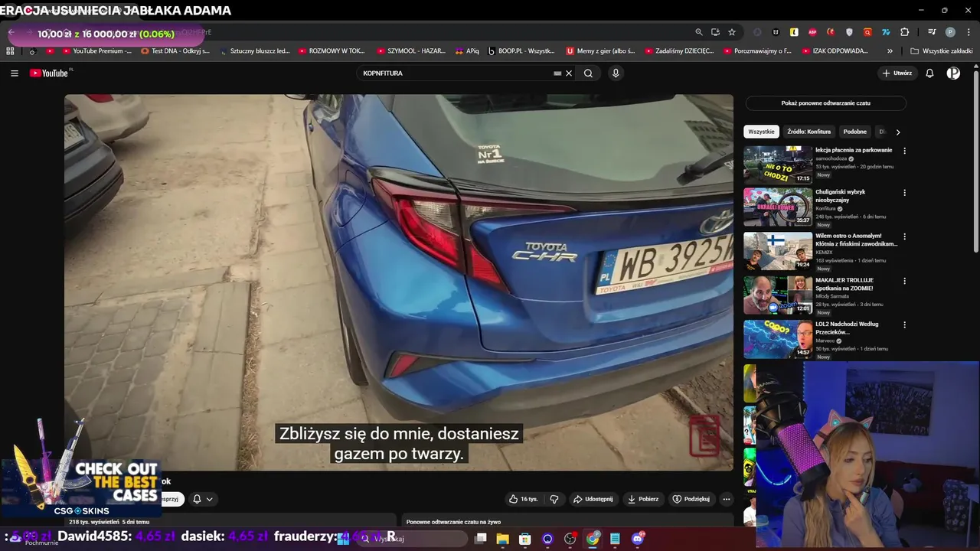Bookmark this page with star icon

point(732,32)
